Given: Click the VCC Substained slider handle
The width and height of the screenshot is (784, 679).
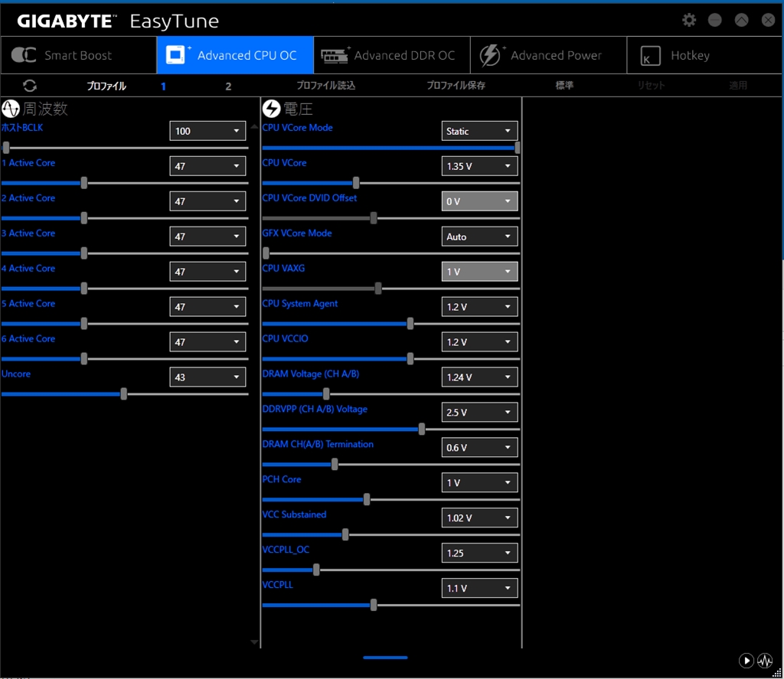Looking at the screenshot, I should [x=345, y=534].
